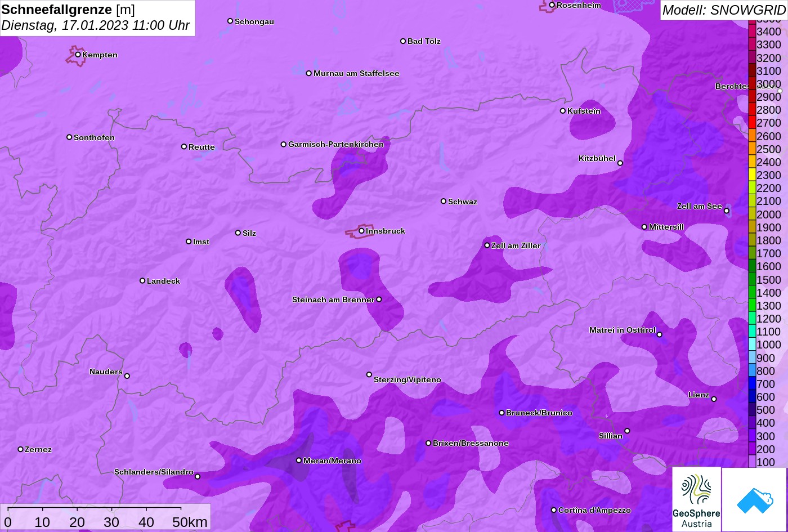Click the Matrei in Osttirol marker dot
The height and width of the screenshot is (532, 788).
point(660,335)
